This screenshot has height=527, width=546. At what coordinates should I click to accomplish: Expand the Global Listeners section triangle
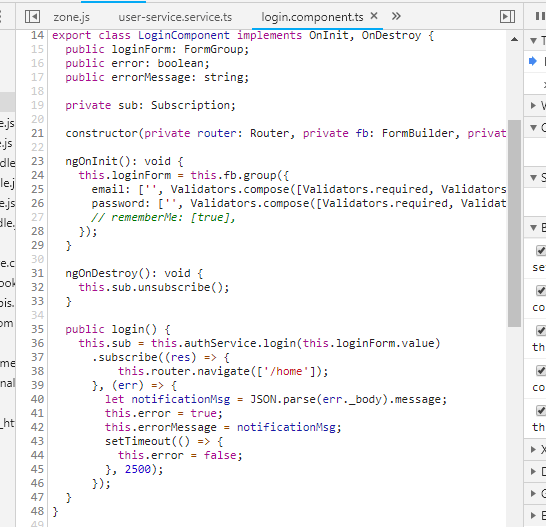click(x=533, y=493)
